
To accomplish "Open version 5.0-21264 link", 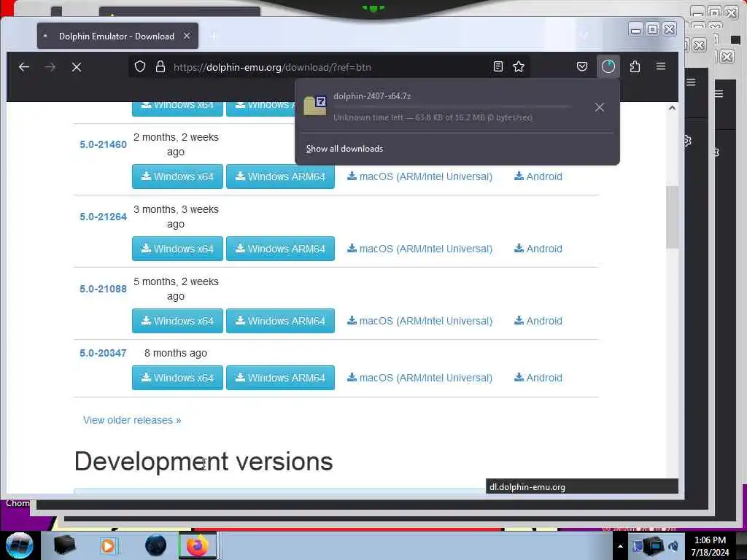I will click(103, 217).
